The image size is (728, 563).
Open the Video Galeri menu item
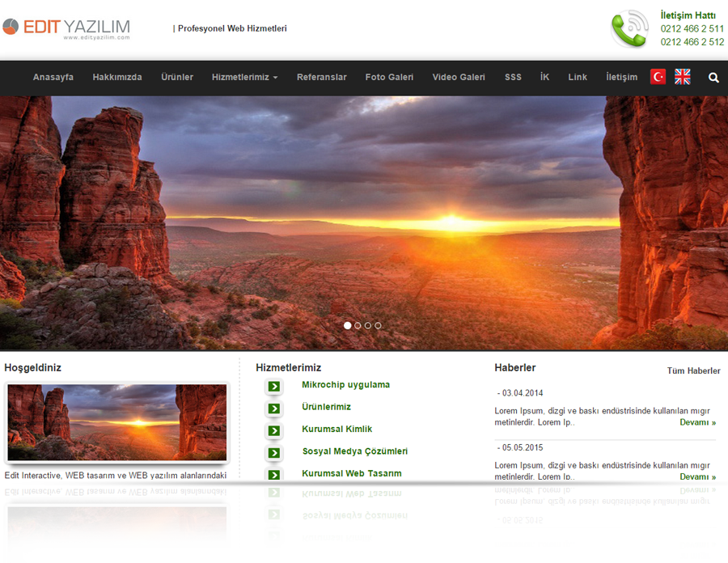click(x=459, y=78)
